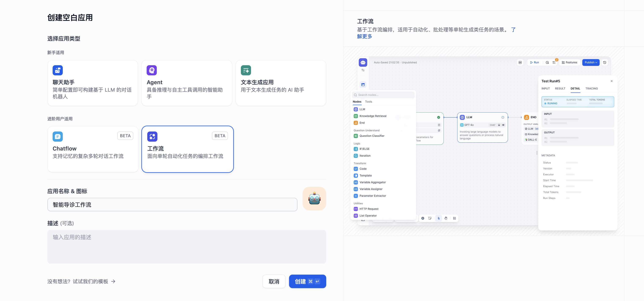Click the Agent brain-gear icon
Image resolution: width=644 pixels, height=301 pixels.
[151, 70]
